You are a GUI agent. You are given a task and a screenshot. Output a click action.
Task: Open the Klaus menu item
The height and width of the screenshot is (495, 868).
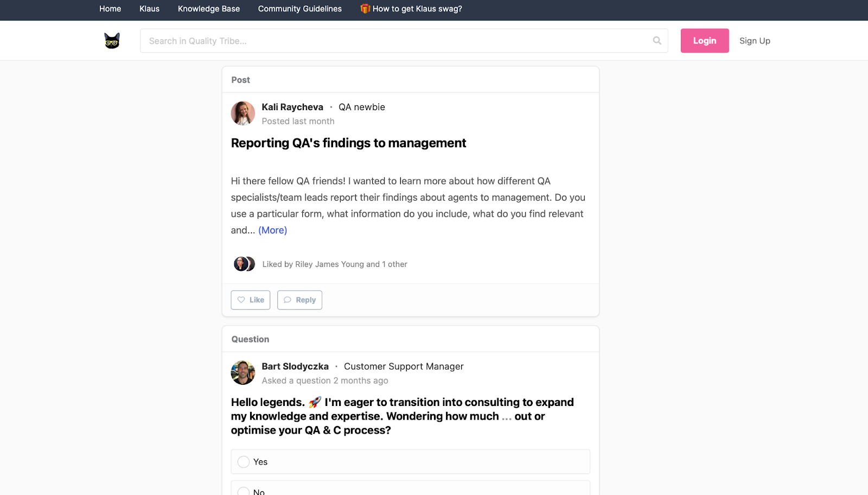pos(149,9)
